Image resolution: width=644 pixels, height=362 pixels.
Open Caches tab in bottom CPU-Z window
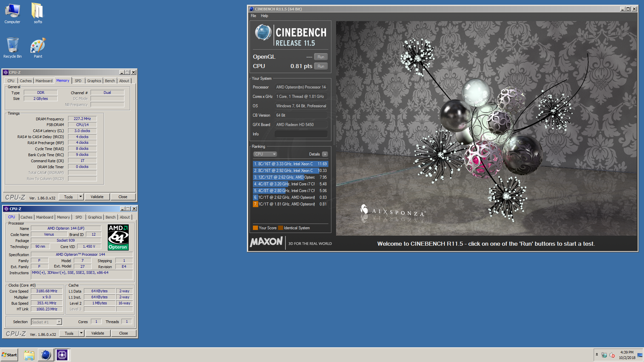point(26,217)
